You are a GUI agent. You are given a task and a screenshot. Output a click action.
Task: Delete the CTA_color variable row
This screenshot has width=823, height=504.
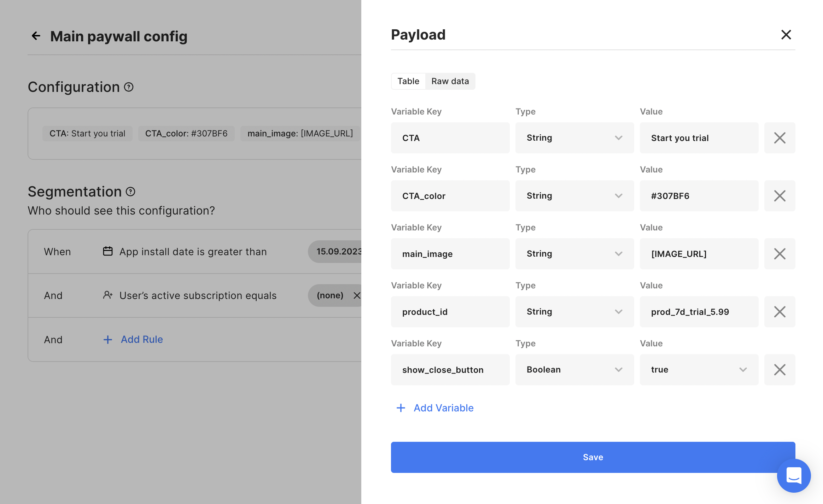[x=780, y=196]
